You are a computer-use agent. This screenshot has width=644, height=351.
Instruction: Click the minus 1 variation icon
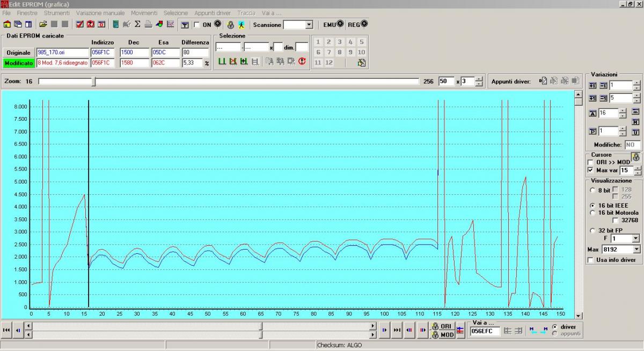click(x=603, y=85)
